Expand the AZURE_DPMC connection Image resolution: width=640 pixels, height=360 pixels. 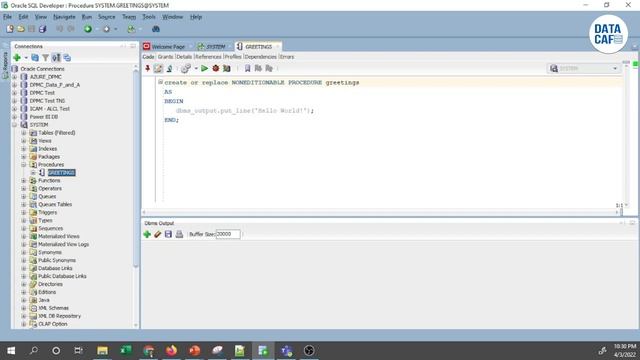15,77
